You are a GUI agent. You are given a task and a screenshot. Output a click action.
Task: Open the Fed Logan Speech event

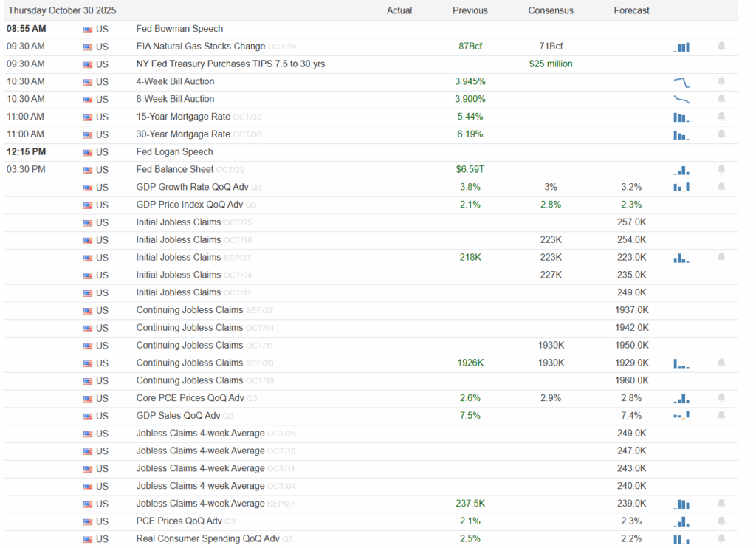(174, 152)
